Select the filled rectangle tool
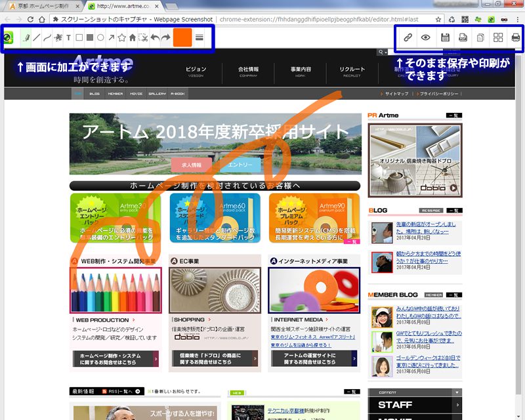525x420 pixels. [90, 37]
